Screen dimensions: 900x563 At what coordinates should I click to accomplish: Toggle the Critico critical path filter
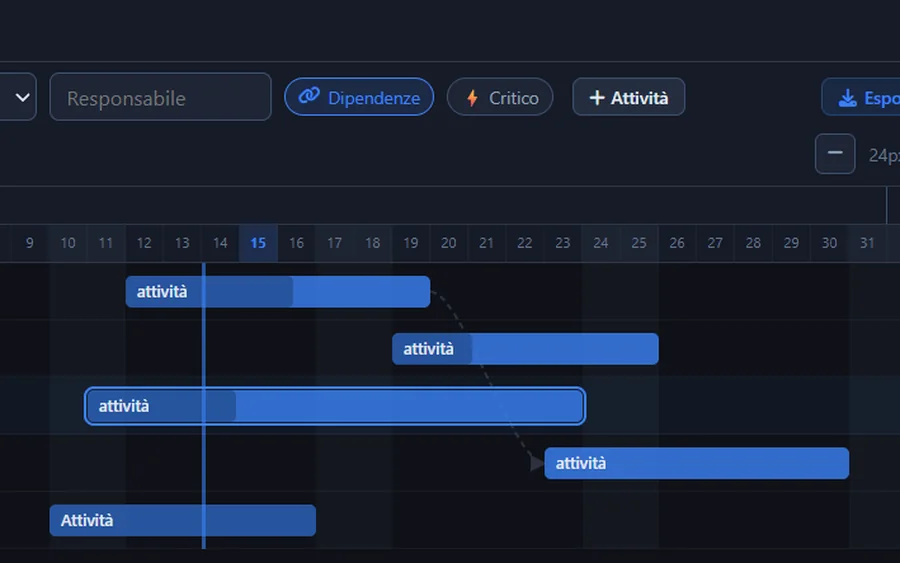(500, 97)
